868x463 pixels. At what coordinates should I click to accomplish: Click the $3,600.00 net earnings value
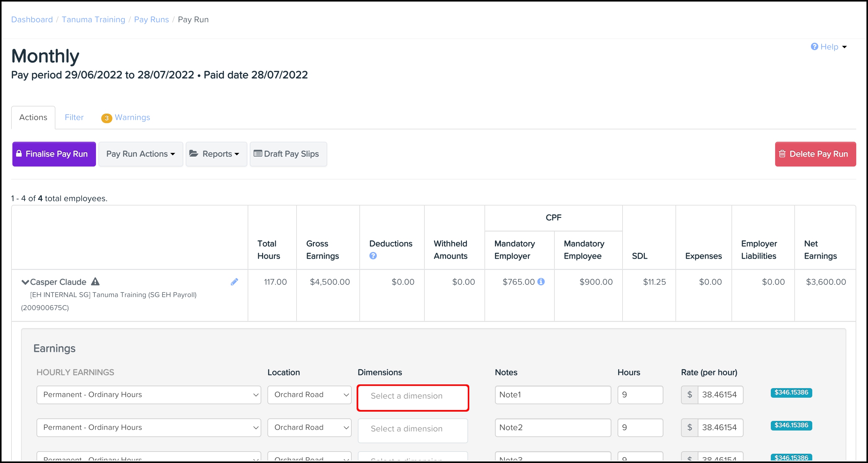click(826, 282)
